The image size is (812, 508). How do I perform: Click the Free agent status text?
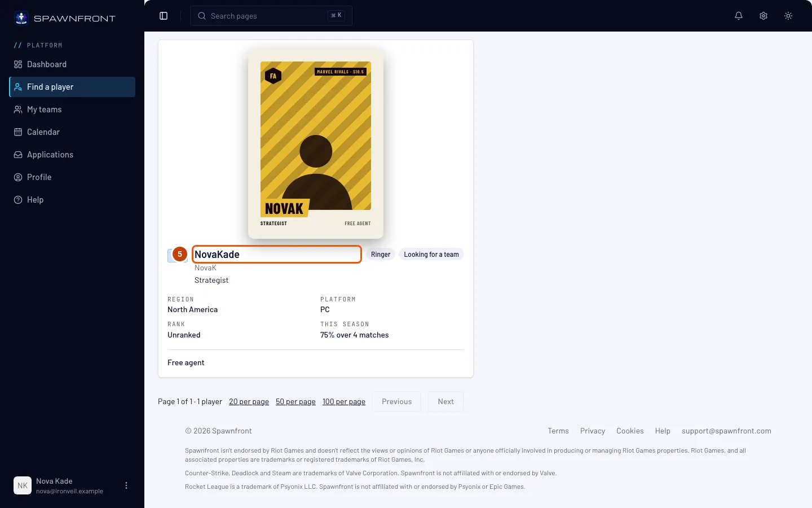click(x=186, y=363)
